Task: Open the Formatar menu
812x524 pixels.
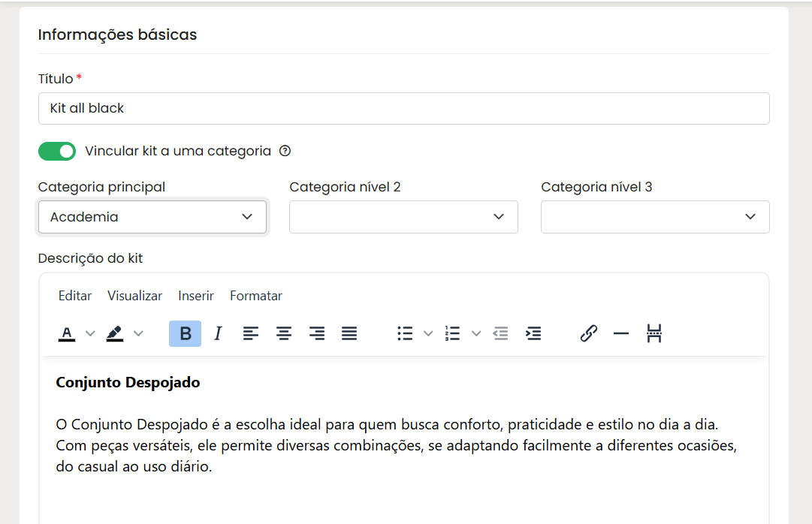Action: coord(256,296)
